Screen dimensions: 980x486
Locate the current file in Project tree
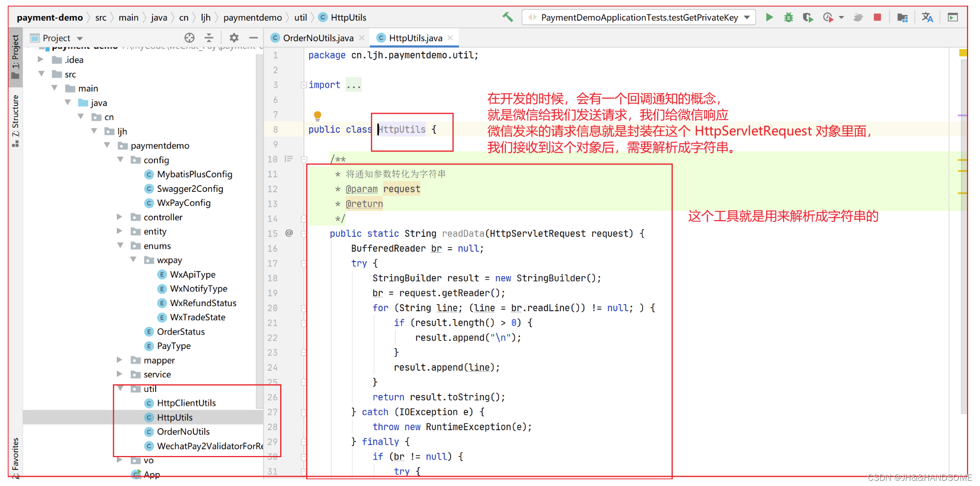[x=190, y=38]
